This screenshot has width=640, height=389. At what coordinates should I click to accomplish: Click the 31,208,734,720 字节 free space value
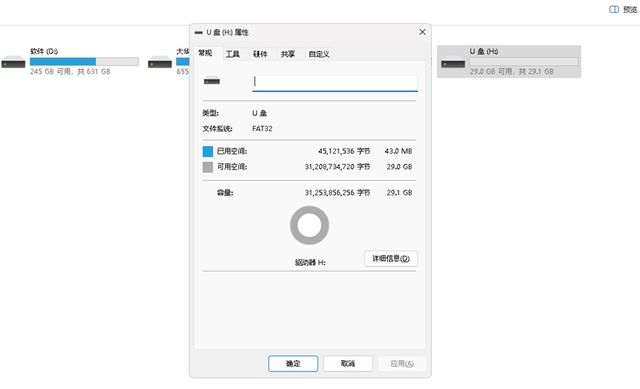(337, 167)
